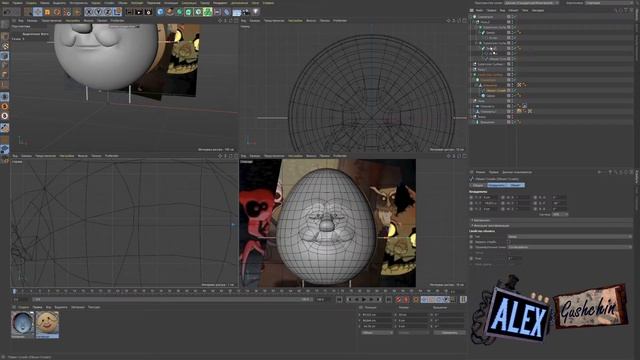Select the smiling face material thumbnail

click(47, 324)
